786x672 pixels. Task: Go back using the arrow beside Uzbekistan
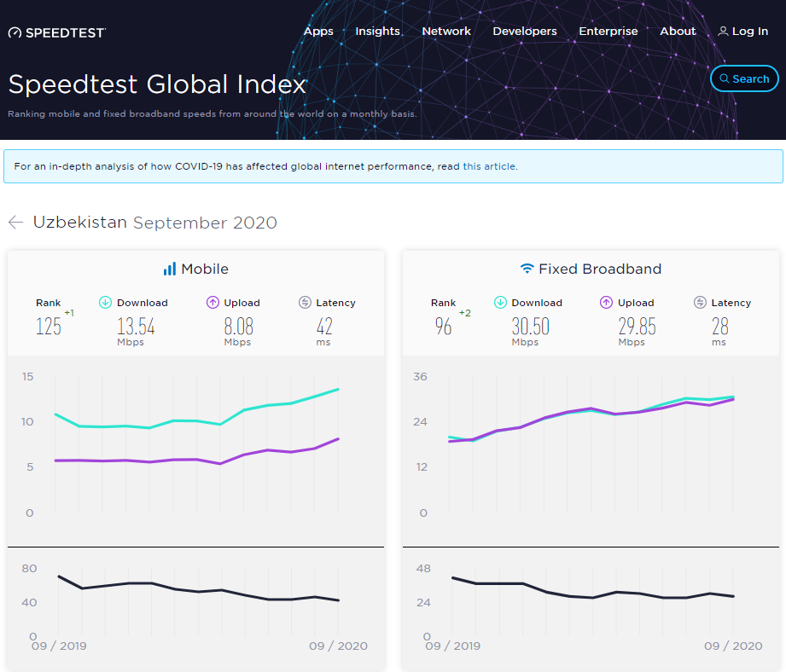[16, 222]
